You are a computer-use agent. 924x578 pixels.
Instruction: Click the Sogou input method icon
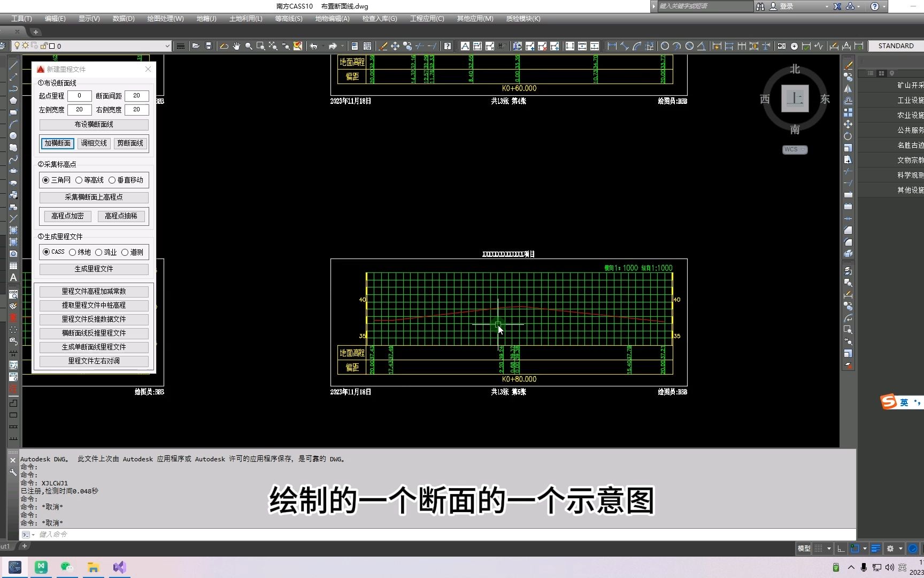click(889, 401)
